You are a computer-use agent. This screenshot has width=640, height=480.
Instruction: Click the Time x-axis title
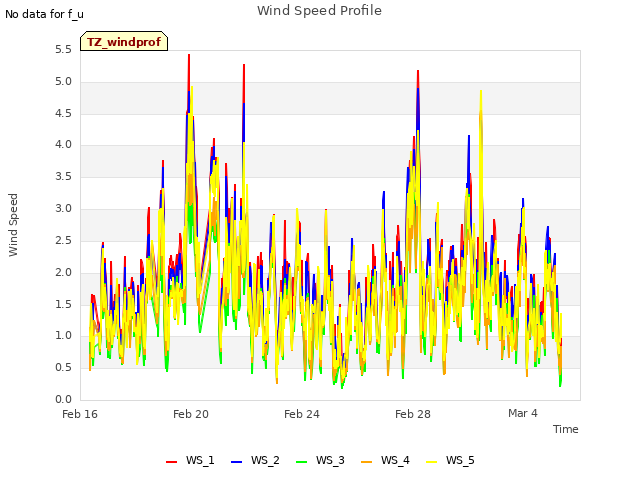[x=566, y=429]
